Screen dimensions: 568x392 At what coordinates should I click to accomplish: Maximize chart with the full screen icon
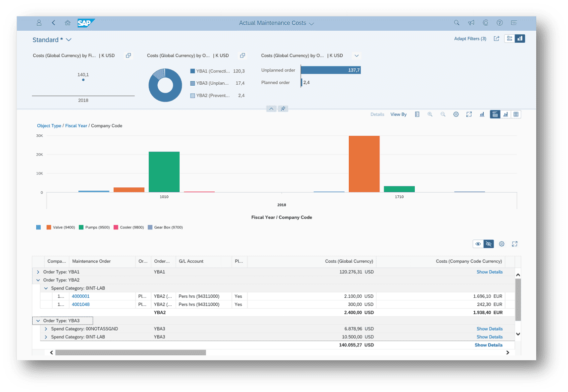469,114
